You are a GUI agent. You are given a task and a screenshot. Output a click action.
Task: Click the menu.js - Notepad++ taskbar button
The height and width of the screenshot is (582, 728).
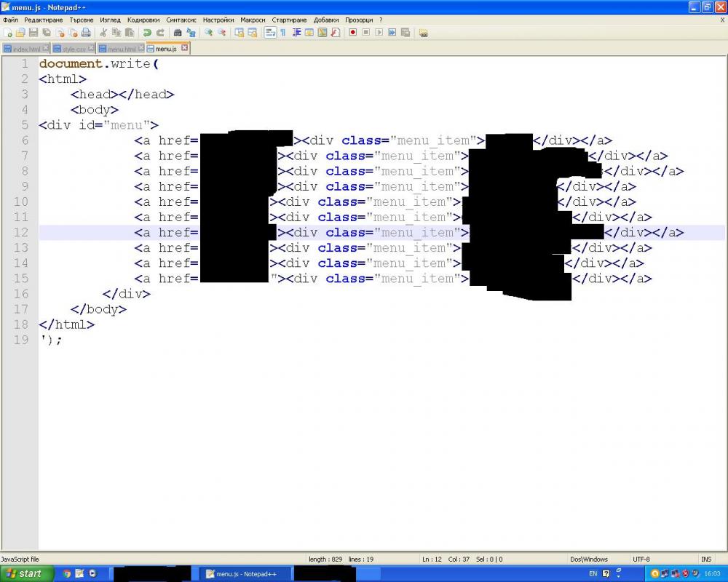[245, 574]
